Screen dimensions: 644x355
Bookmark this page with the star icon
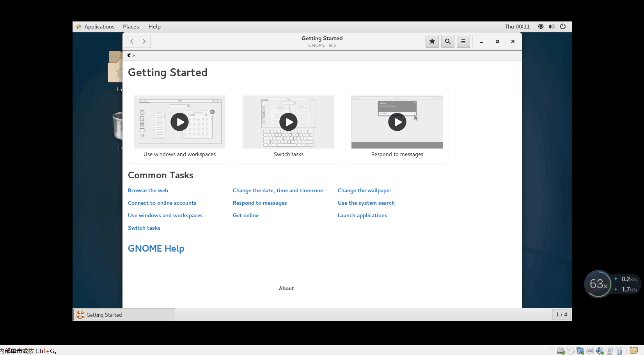click(x=432, y=41)
